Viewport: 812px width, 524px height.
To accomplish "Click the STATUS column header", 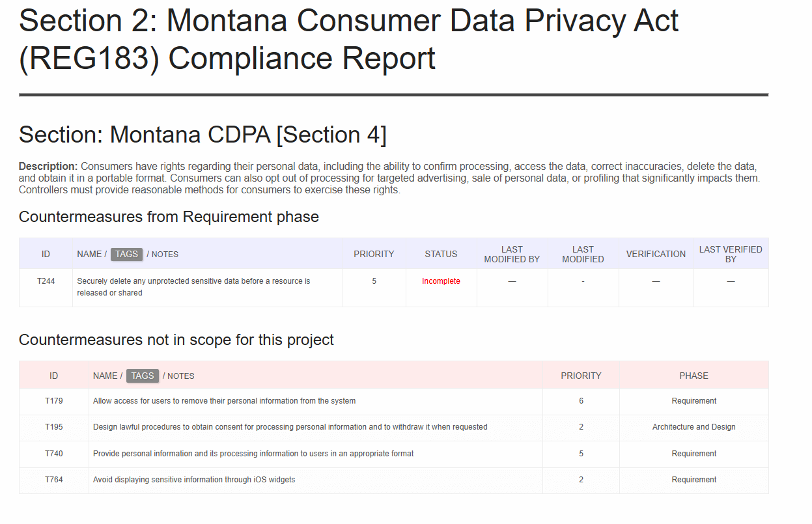I will coord(441,254).
